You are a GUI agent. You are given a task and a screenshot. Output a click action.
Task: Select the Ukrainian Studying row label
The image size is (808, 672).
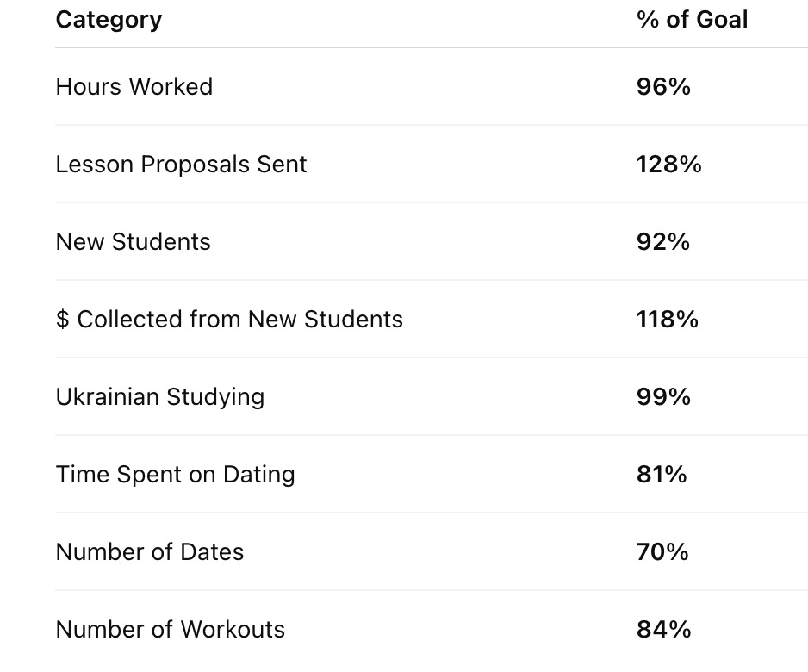159,397
